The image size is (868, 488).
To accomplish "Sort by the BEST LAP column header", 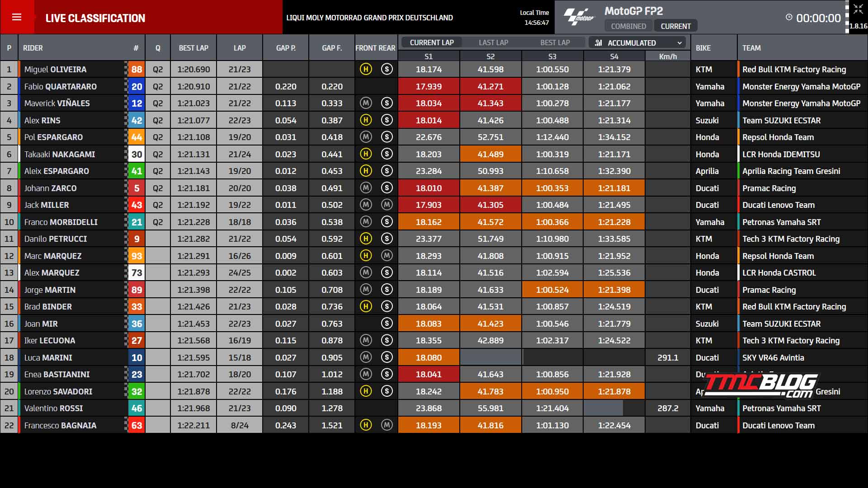I will coord(193,48).
